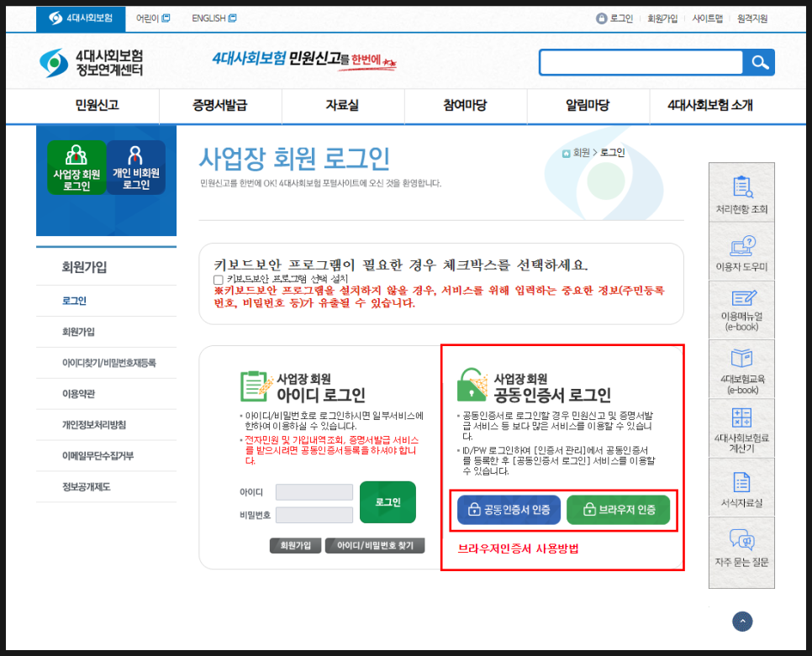Open the 민원신고 main menu
The width and height of the screenshot is (812, 656).
pyautogui.click(x=98, y=106)
